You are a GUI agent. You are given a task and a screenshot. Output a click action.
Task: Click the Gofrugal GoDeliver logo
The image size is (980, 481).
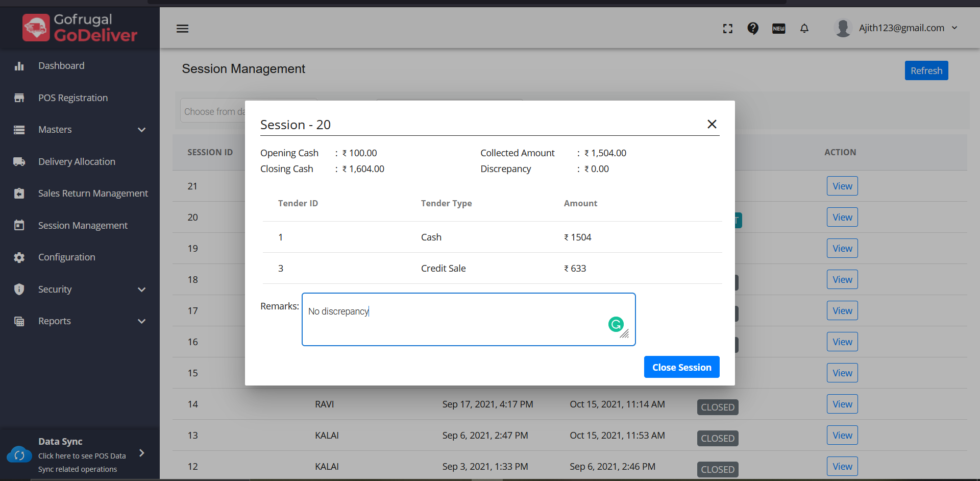(x=80, y=28)
